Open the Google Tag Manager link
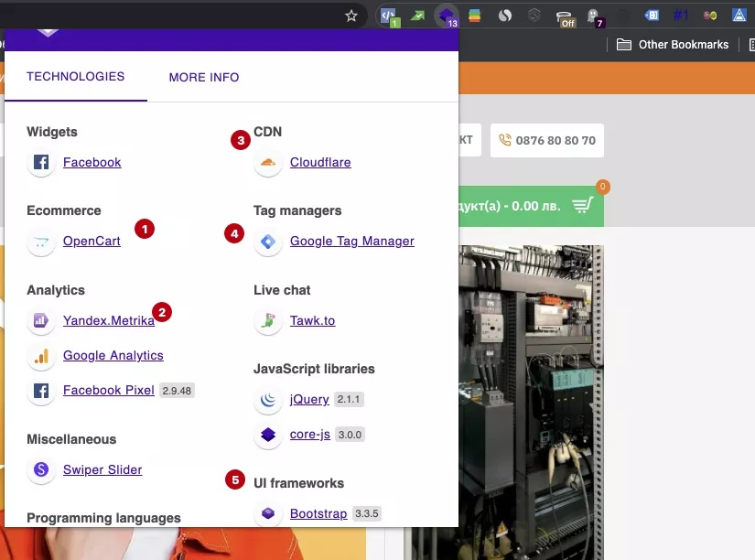 tap(352, 241)
